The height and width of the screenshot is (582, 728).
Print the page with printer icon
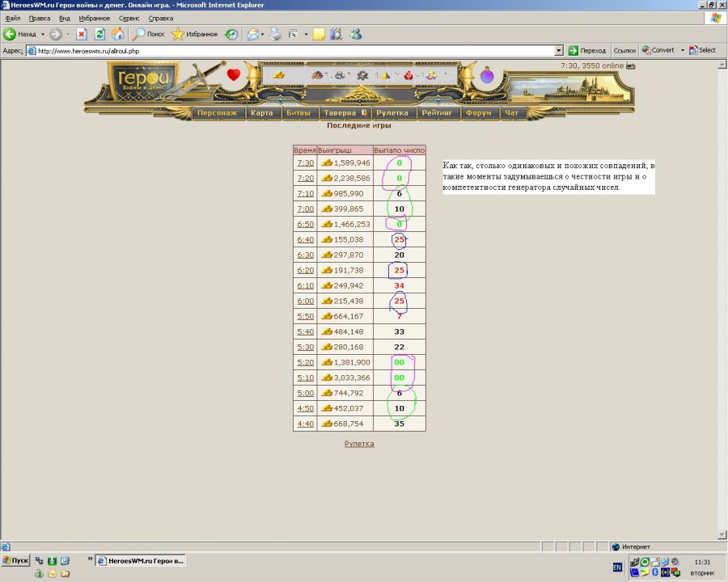click(275, 34)
